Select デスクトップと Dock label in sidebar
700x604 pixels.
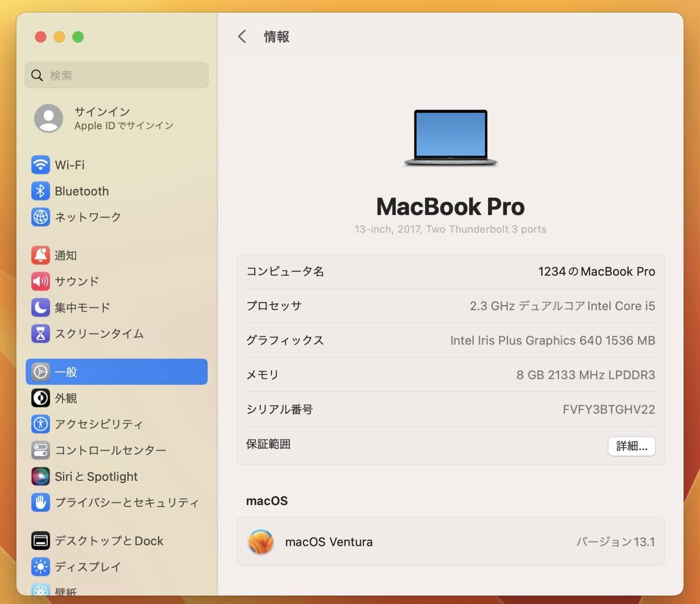click(x=109, y=540)
